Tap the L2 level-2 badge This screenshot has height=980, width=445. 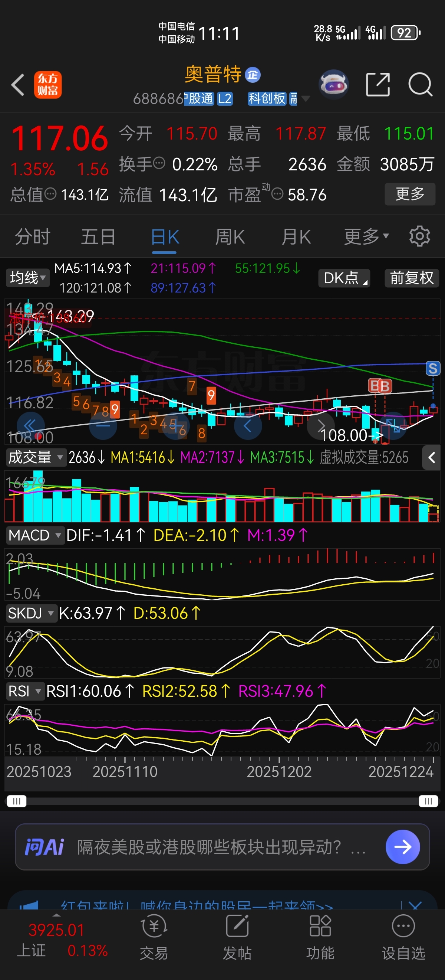pos(225,98)
